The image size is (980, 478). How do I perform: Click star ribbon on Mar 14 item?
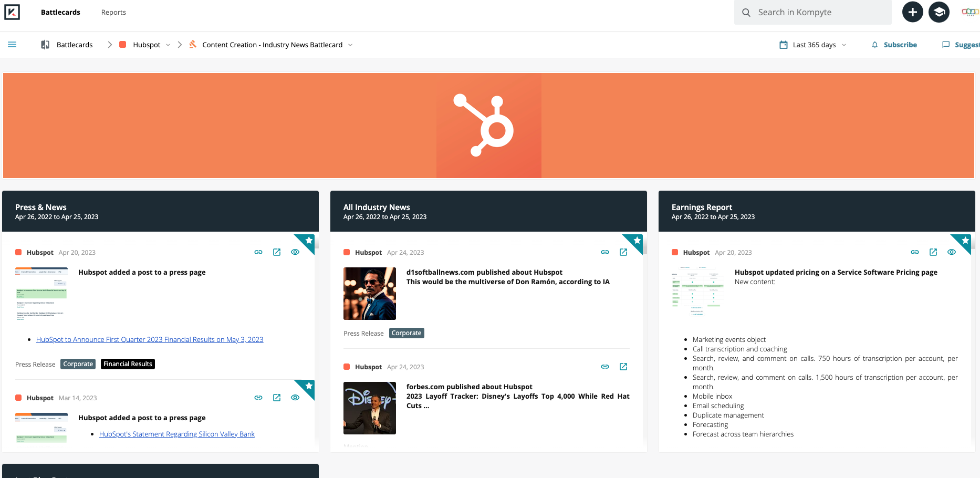click(x=308, y=386)
